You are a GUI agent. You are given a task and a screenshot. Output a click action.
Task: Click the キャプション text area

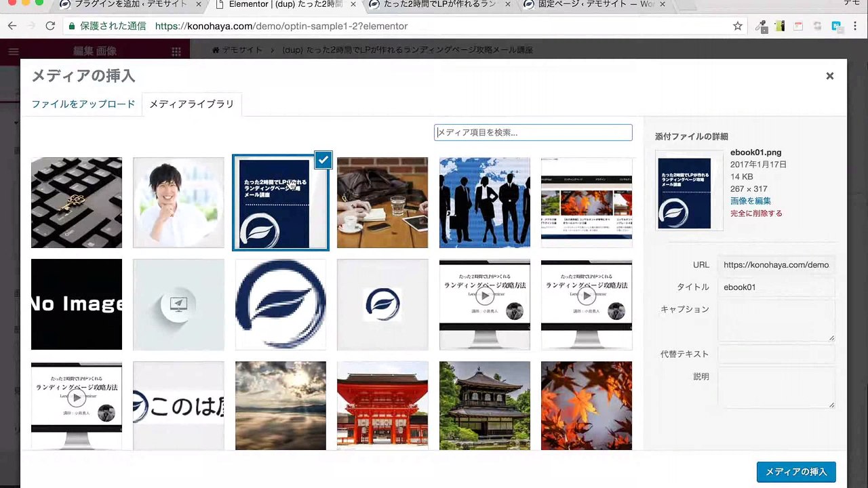[776, 321]
